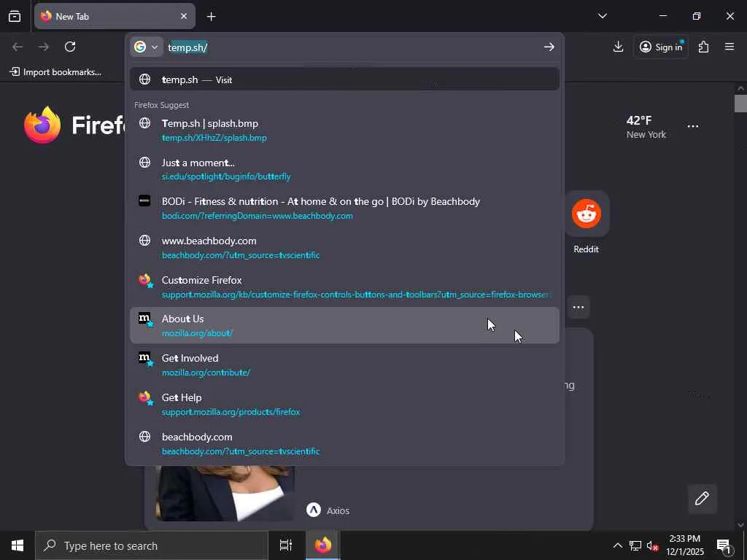Select the last beachbody.com suggestion
Screen dimensions: 747x560
pyautogui.click(x=344, y=443)
